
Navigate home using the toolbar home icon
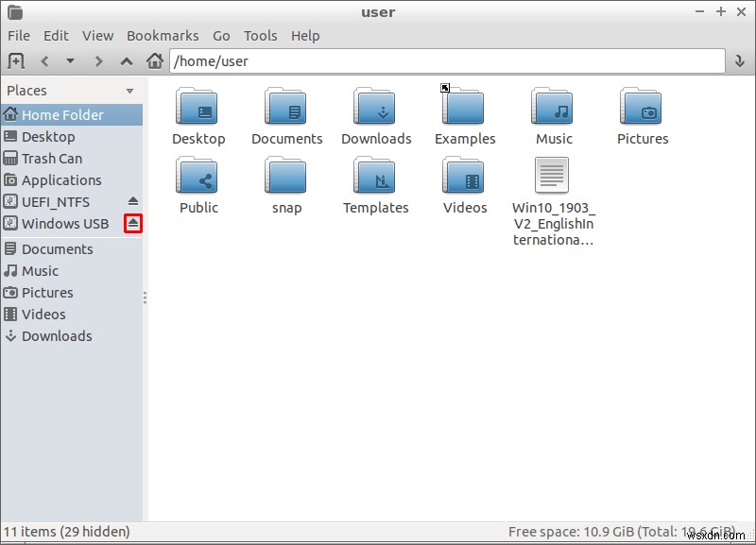pyautogui.click(x=155, y=60)
